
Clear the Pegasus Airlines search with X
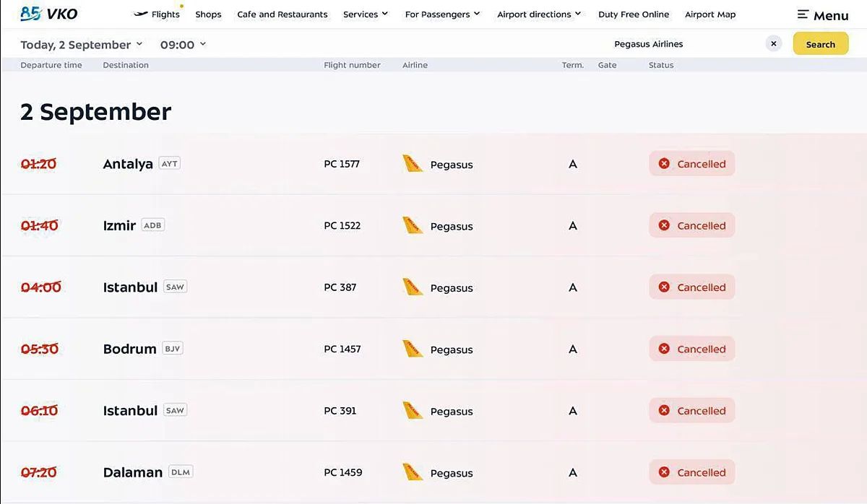click(x=774, y=44)
